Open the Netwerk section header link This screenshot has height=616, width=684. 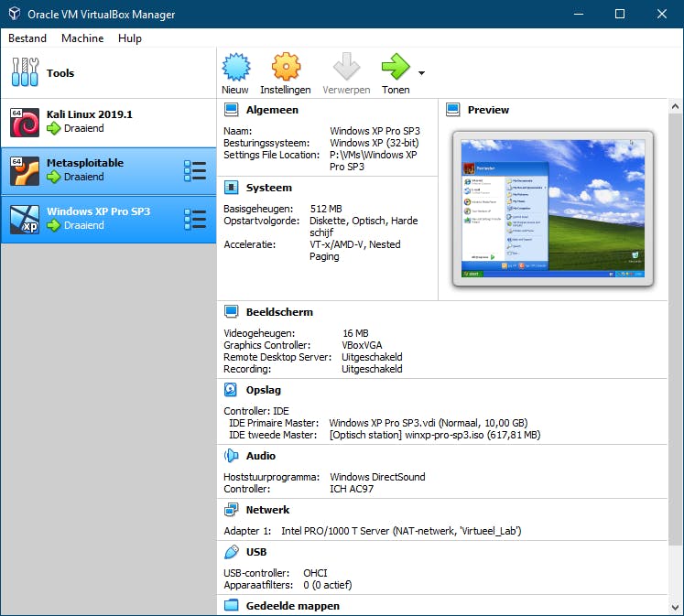[x=267, y=510]
